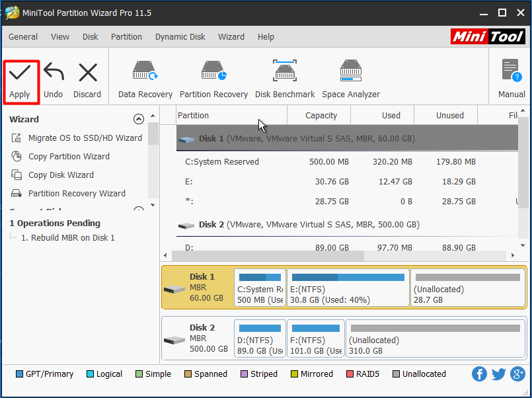
Task: Select pending operation Rebuild MBR on Disk 1
Action: click(x=67, y=238)
